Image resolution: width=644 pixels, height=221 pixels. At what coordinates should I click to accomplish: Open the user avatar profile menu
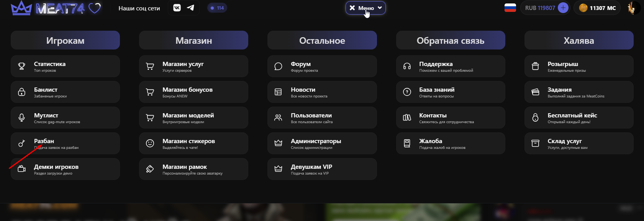tap(633, 8)
